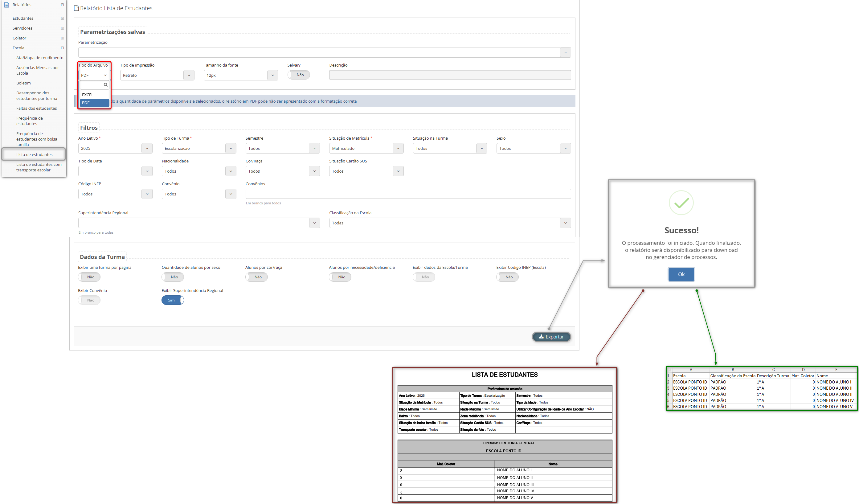
Task: Open the Código INEP dropdown
Action: [x=115, y=194]
